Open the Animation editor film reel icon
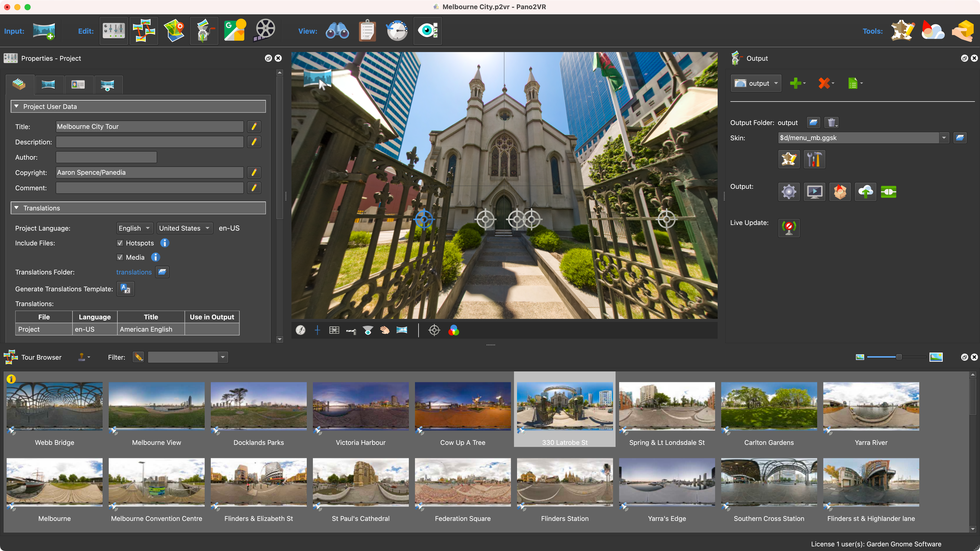Image resolution: width=980 pixels, height=551 pixels. pyautogui.click(x=265, y=30)
